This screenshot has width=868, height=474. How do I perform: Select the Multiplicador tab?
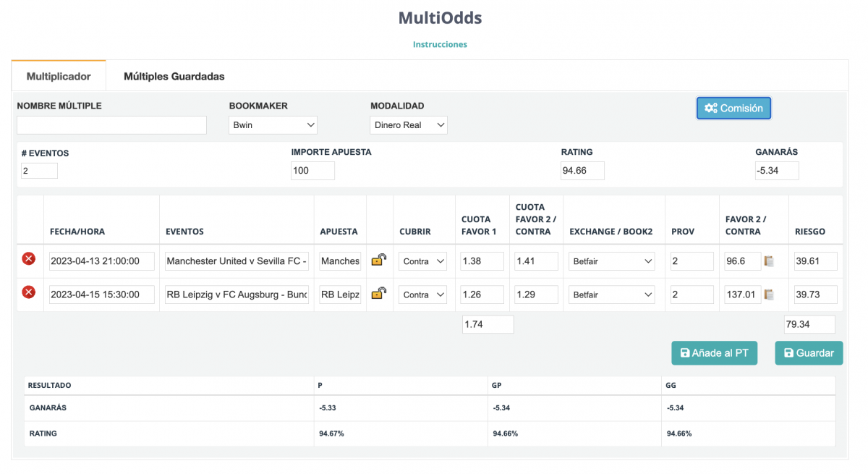(x=59, y=76)
